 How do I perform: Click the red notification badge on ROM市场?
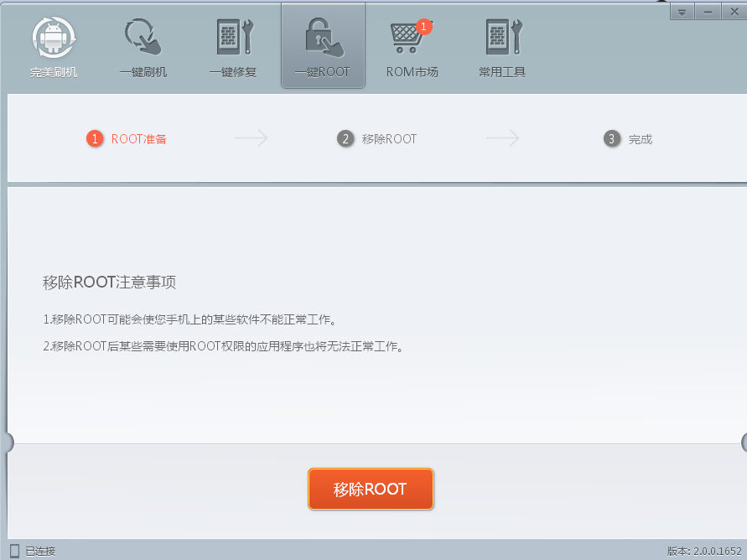423,27
